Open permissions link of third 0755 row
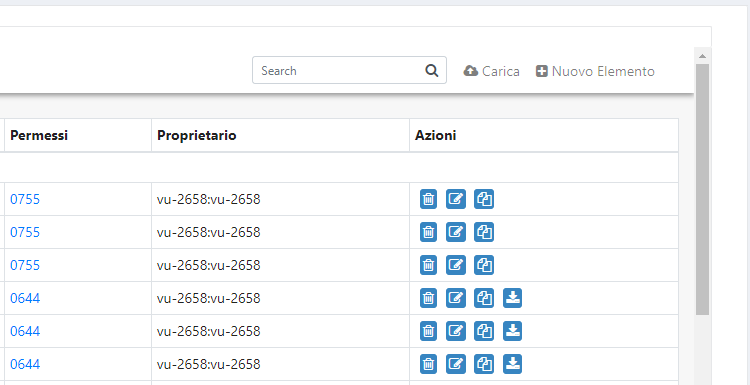The width and height of the screenshot is (750, 385). pos(25,265)
